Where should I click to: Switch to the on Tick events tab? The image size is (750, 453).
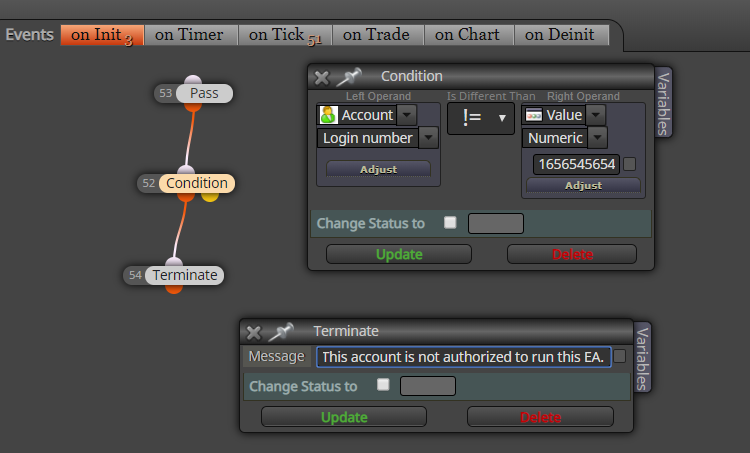[285, 35]
